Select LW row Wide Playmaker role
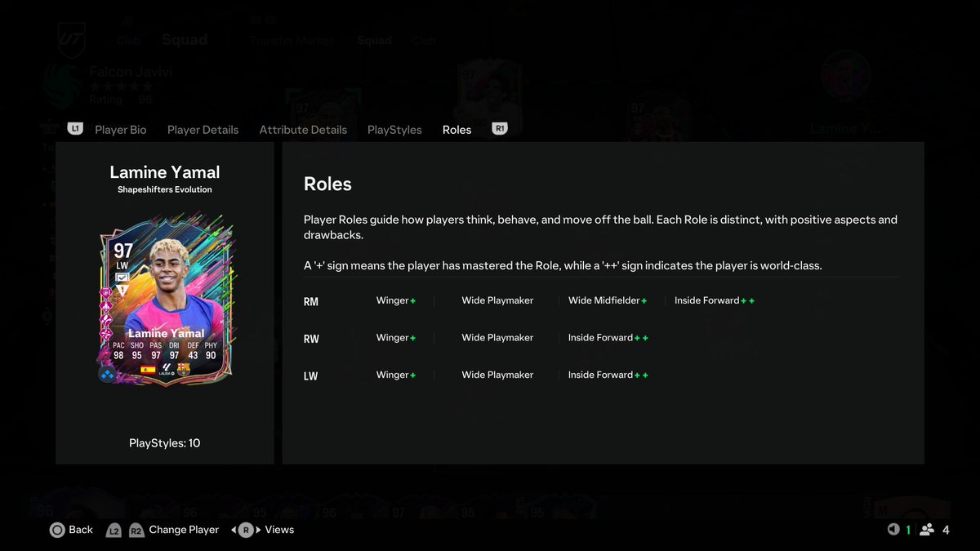 (x=497, y=375)
